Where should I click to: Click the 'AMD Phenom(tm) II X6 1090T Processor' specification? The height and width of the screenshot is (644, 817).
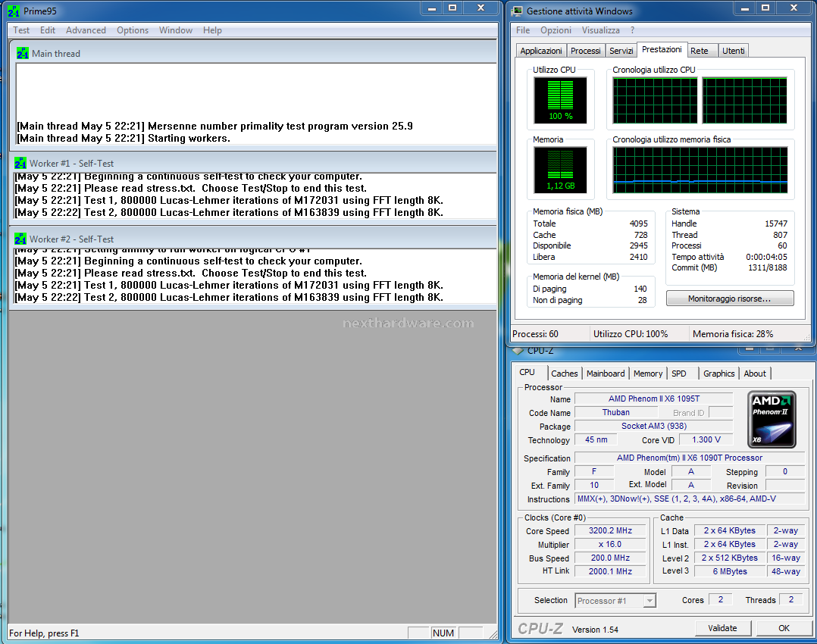click(690, 458)
